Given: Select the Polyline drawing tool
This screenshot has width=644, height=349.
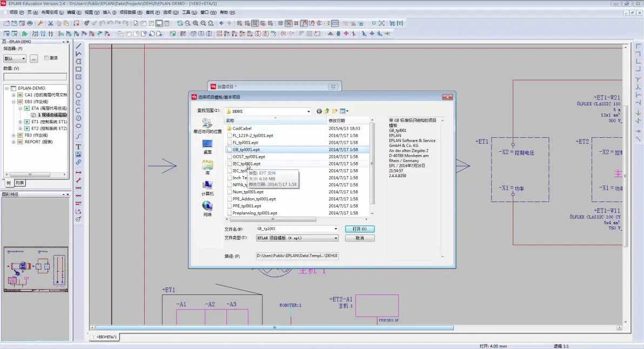Looking at the screenshot, I should click(x=78, y=54).
